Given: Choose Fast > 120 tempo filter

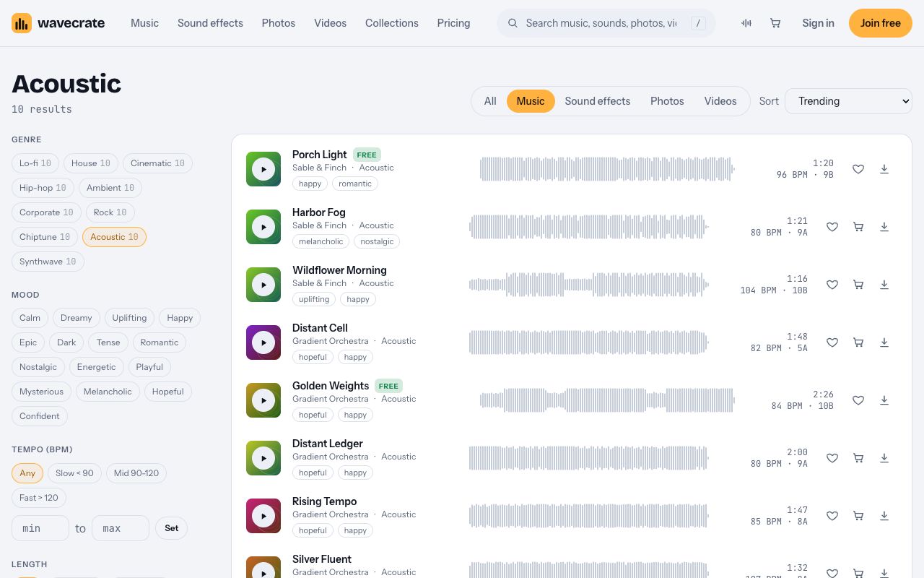Looking at the screenshot, I should click(39, 498).
